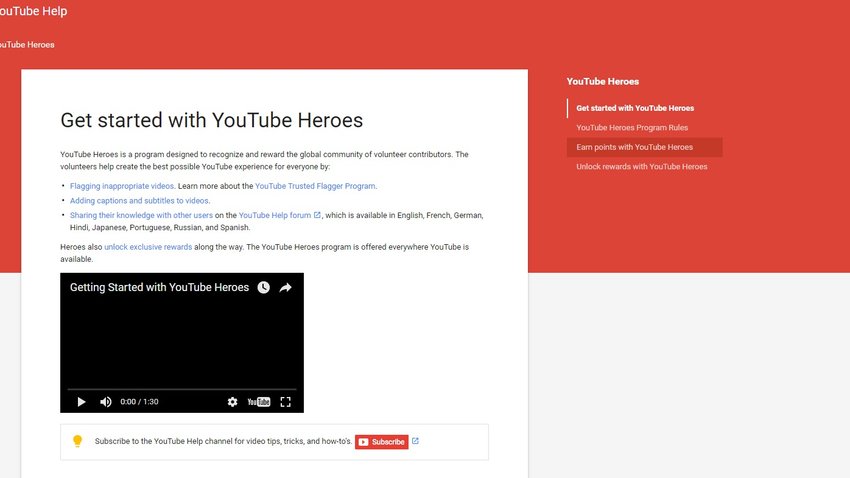850x478 pixels.
Task: Click the black video frame area
Action: tap(182, 341)
